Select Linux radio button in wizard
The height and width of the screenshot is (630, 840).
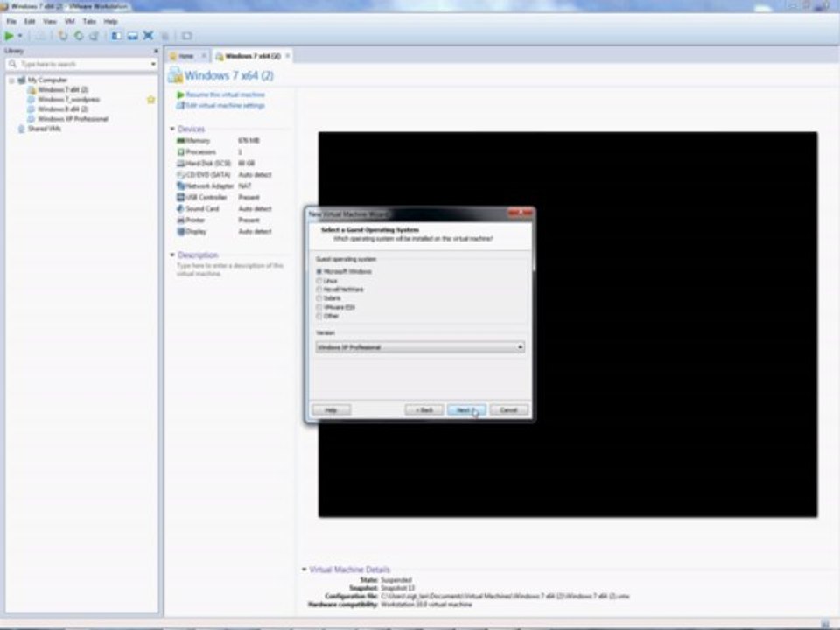(x=319, y=281)
